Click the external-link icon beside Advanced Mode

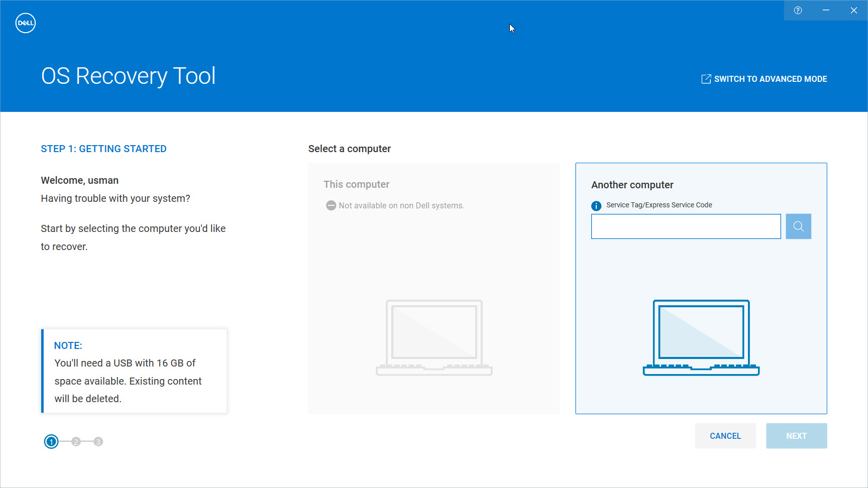[x=706, y=79]
